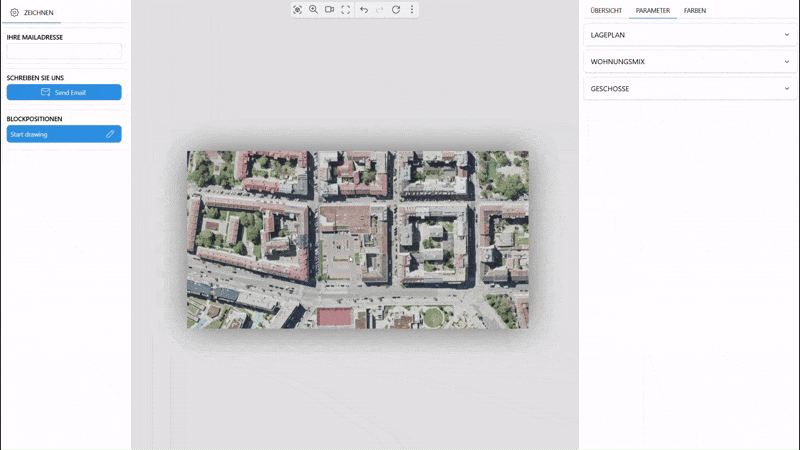Click the Schreiben Sie uns label
The height and width of the screenshot is (450, 800).
35,78
